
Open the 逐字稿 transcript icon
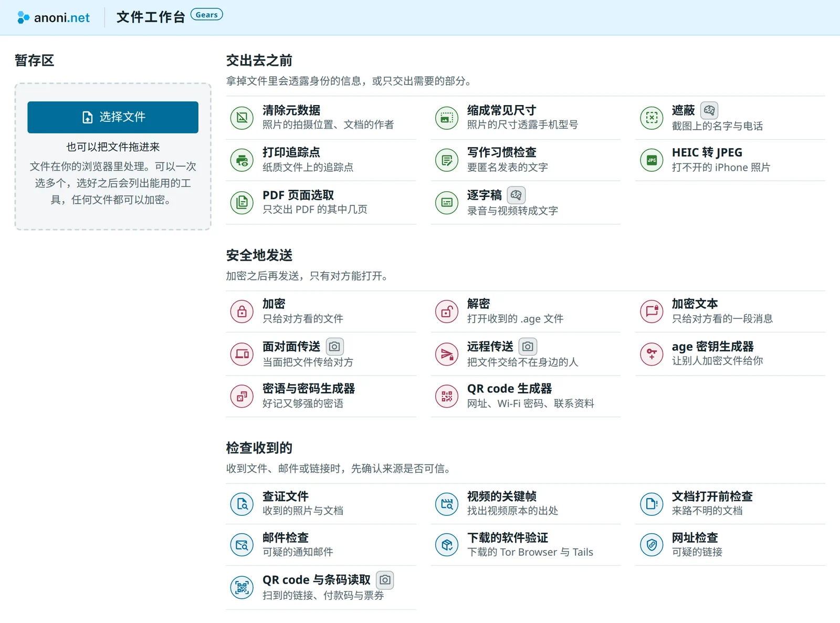click(x=447, y=202)
